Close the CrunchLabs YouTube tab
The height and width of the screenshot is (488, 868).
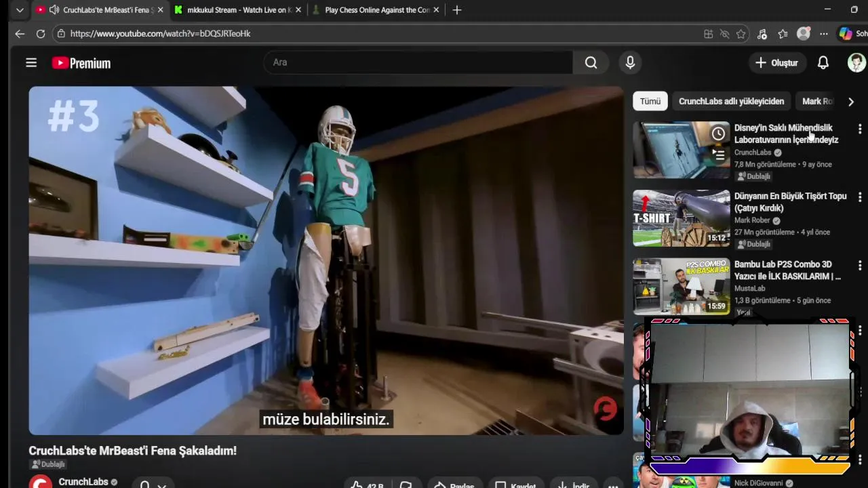tap(160, 10)
